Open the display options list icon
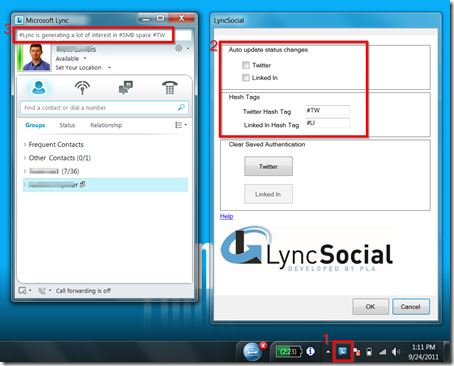This screenshot has height=366, width=454. tap(178, 125)
